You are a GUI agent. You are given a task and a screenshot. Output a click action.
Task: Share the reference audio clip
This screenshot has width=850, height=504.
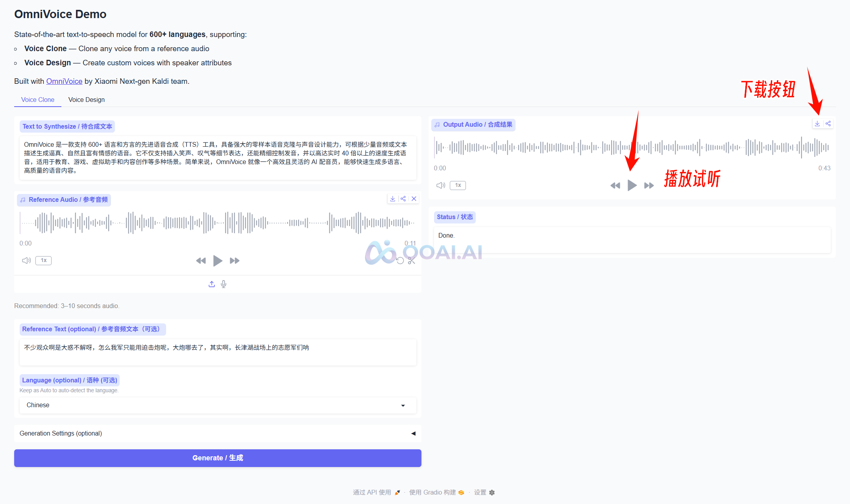[x=403, y=199]
